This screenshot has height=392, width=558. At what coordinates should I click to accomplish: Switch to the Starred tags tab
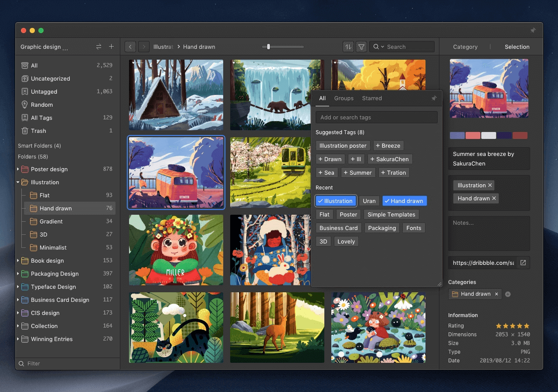pos(372,98)
